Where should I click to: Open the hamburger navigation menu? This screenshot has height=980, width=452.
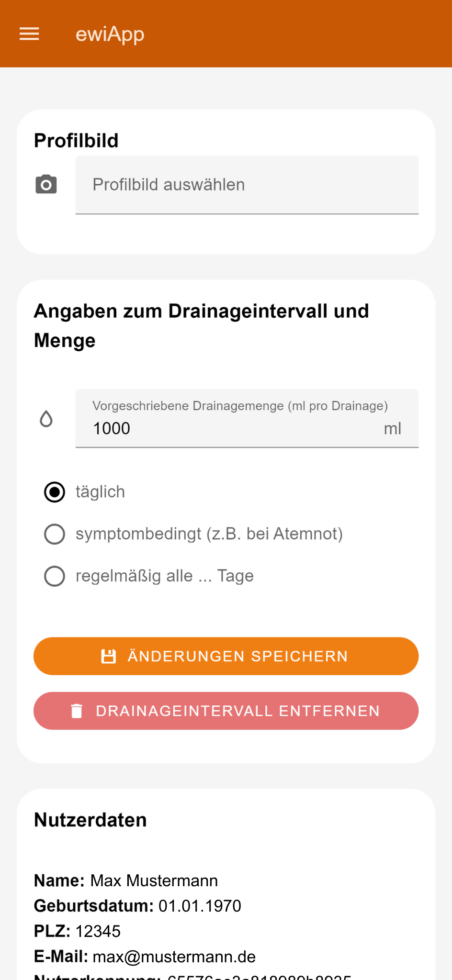coord(29,34)
